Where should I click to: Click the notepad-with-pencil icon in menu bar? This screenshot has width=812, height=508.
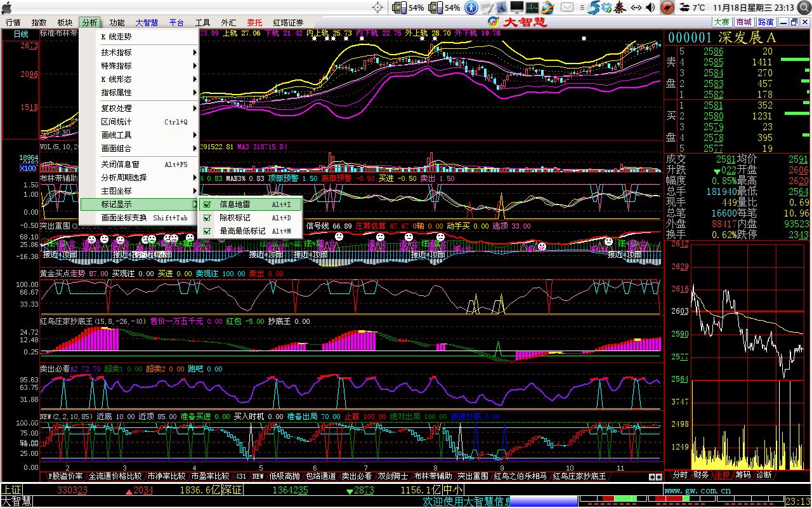point(487,8)
